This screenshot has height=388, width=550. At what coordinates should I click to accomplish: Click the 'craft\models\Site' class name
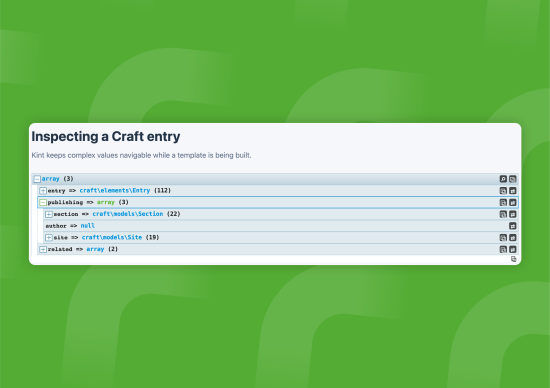(x=112, y=238)
